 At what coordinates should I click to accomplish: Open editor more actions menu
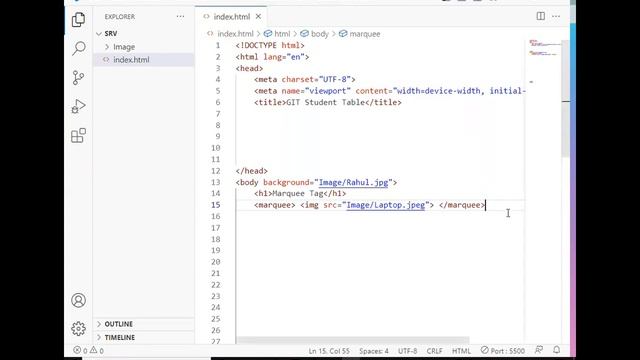click(556, 16)
